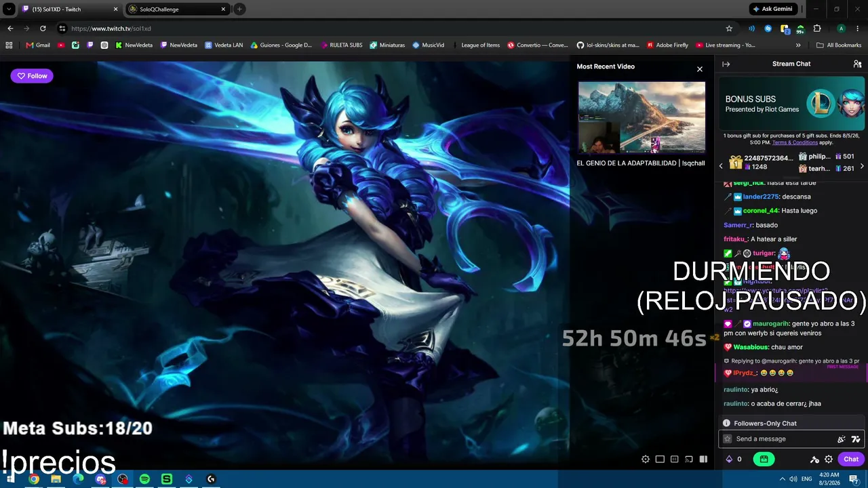This screenshot has height=488, width=868.
Task: Open the Adobe Firefly bookmark
Action: coord(667,45)
